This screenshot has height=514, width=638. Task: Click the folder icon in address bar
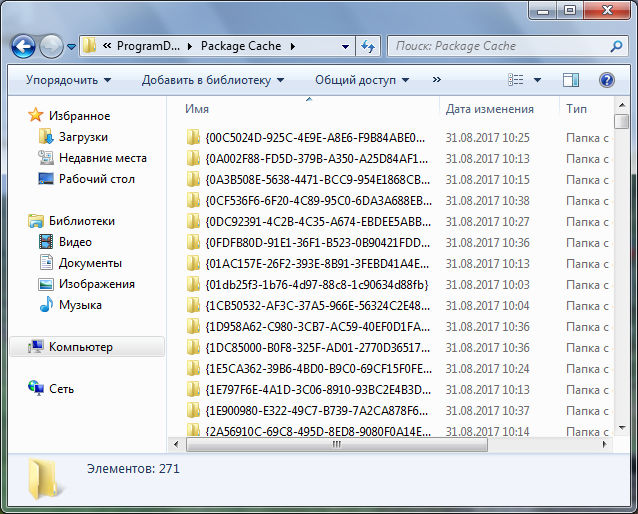click(x=90, y=46)
